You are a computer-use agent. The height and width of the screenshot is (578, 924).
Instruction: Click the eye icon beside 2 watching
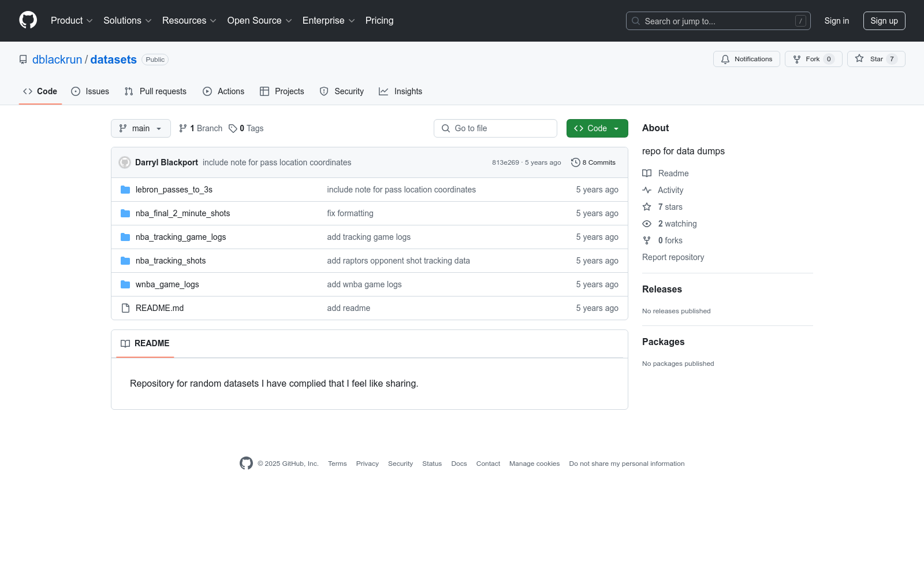click(647, 224)
